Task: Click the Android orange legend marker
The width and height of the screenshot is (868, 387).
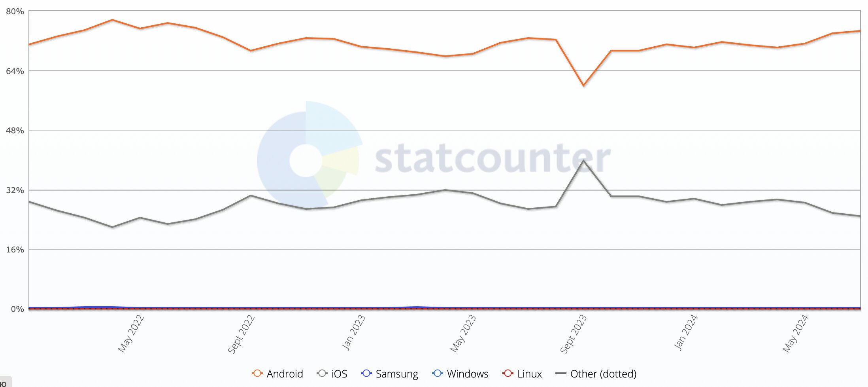Action: pos(257,374)
